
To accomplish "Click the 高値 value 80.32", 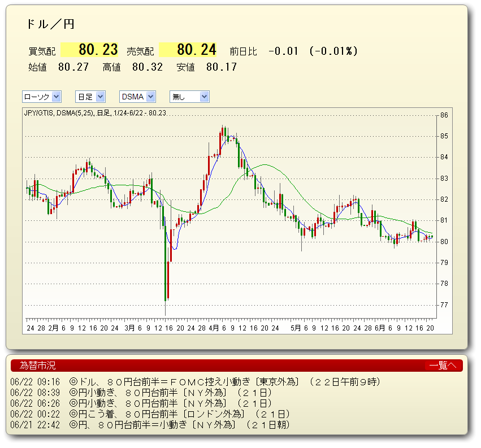I will [148, 67].
